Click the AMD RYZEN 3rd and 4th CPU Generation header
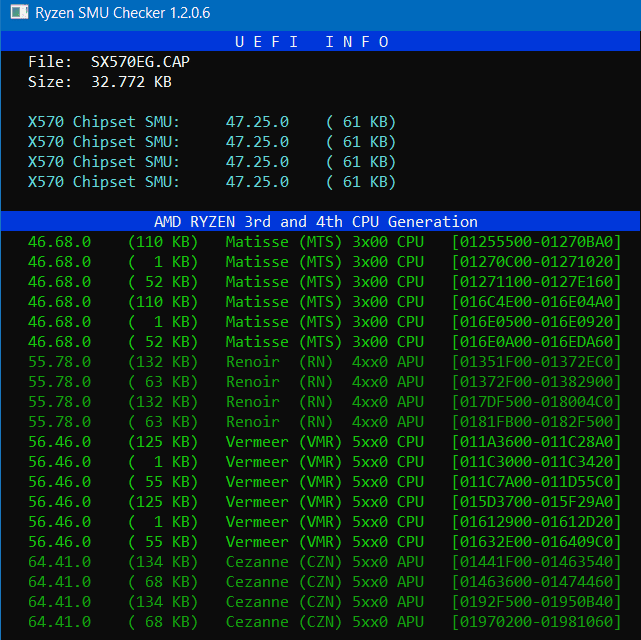 point(320,222)
